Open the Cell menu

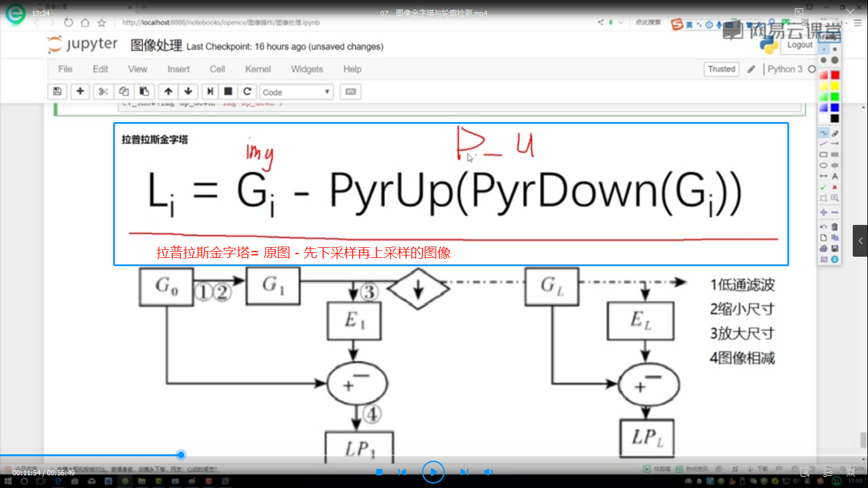point(217,69)
